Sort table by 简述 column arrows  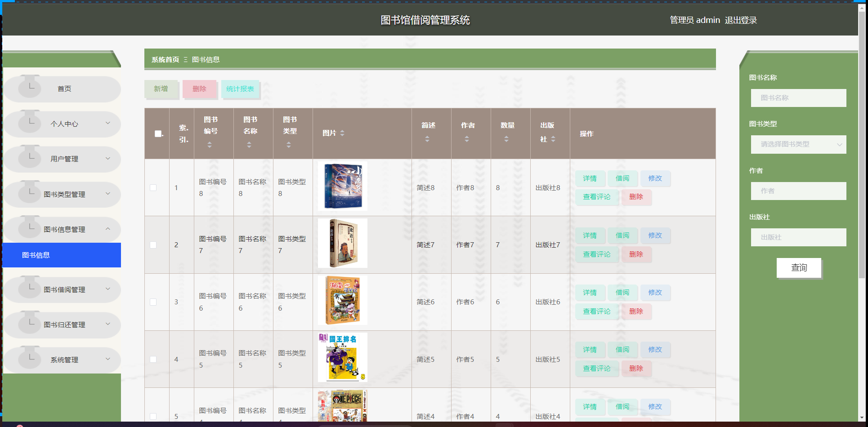427,139
